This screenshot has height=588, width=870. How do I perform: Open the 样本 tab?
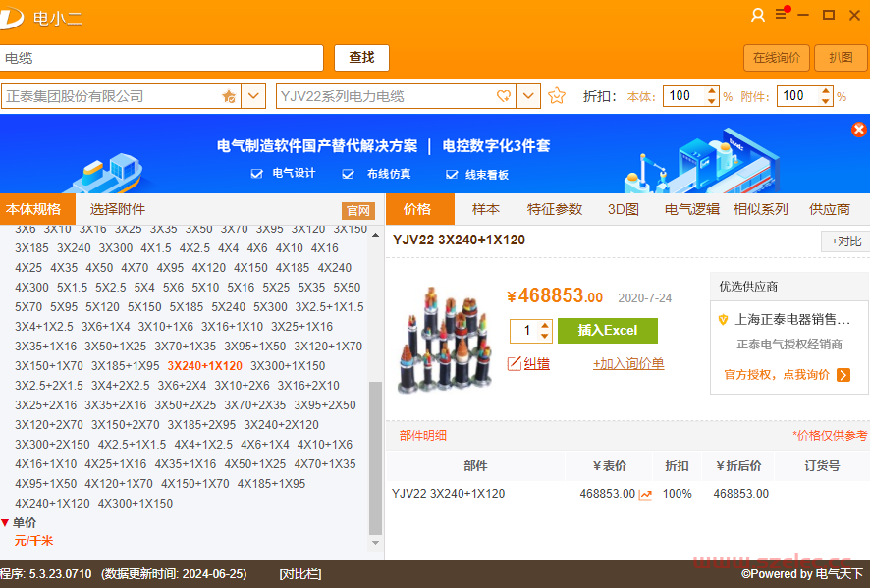(485, 209)
